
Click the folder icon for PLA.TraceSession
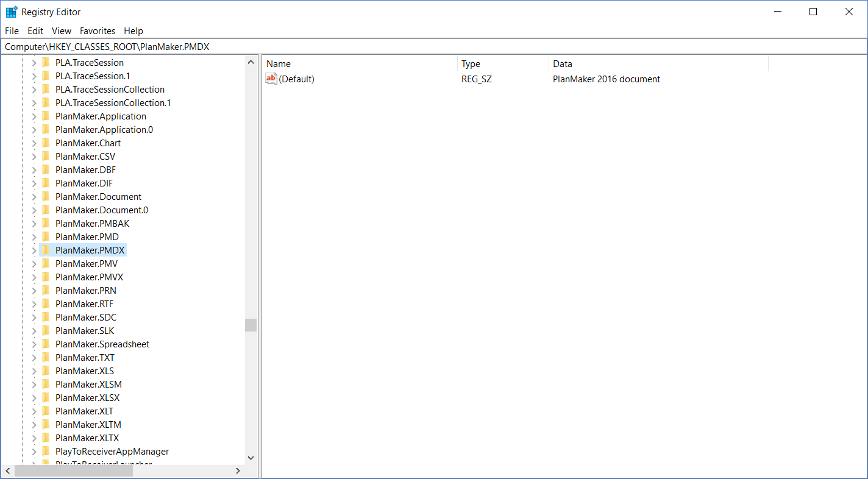coord(46,63)
